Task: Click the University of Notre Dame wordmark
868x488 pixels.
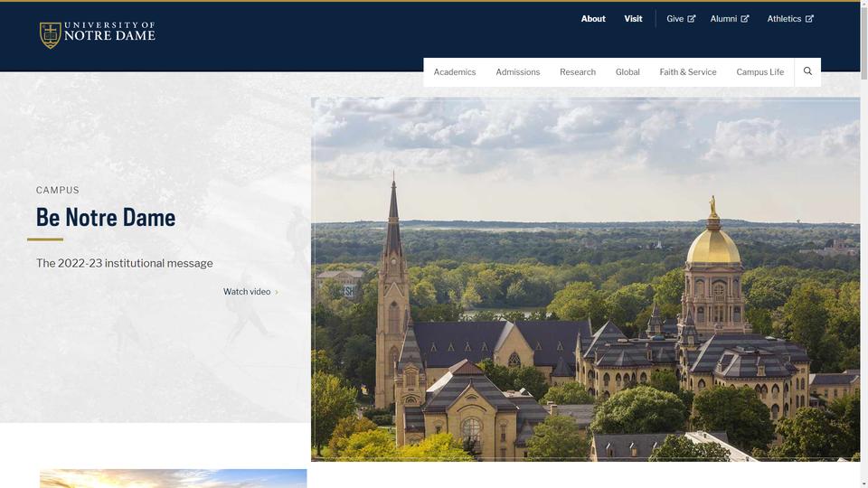Action: pos(109,33)
